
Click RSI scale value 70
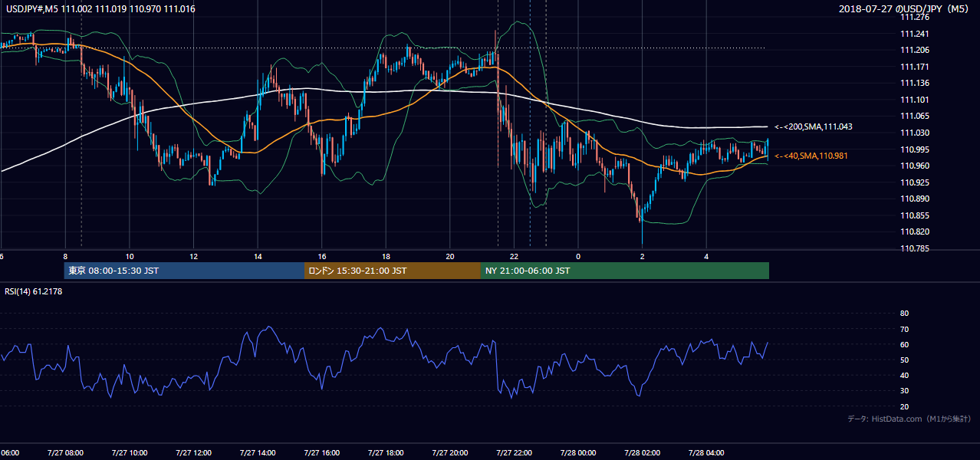coord(904,329)
